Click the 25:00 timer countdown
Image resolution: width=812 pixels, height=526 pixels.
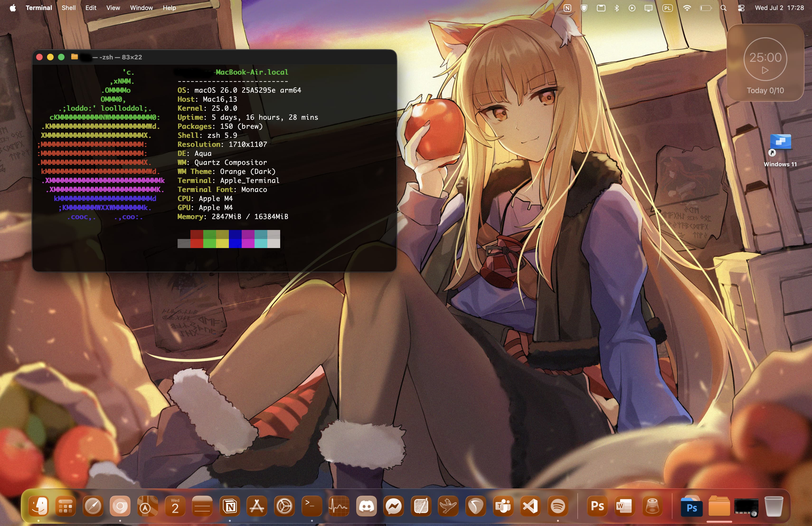[x=765, y=57]
